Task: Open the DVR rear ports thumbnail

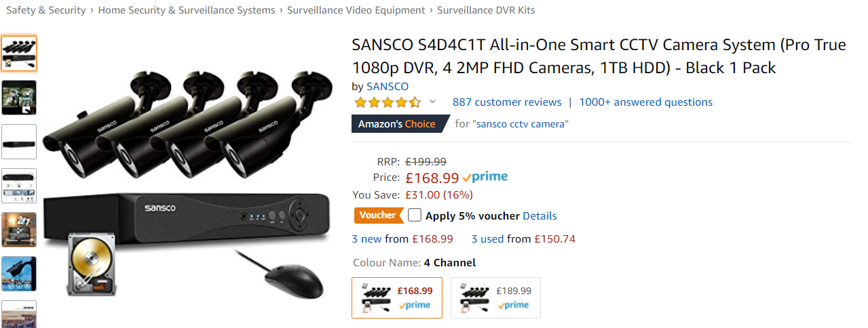Action: click(19, 186)
